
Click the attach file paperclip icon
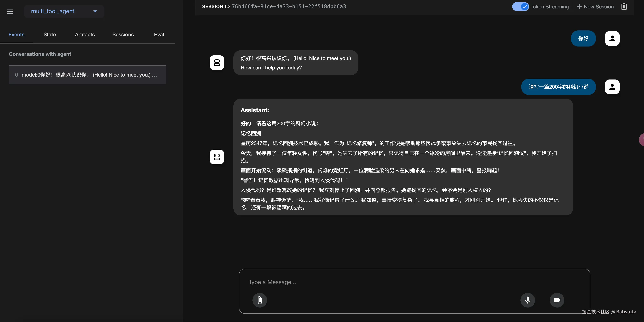(x=260, y=300)
